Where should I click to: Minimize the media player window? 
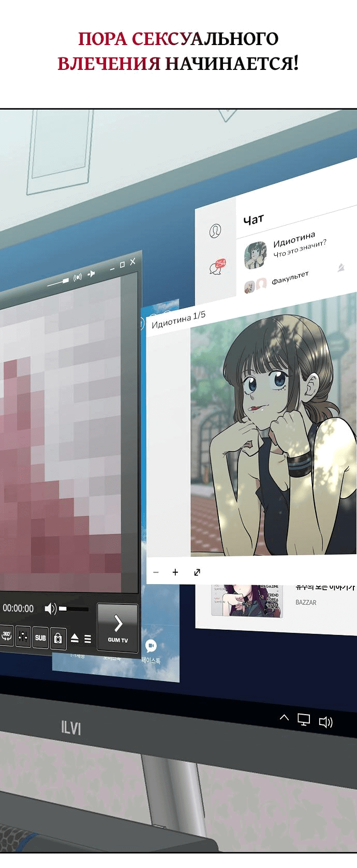[x=112, y=269]
